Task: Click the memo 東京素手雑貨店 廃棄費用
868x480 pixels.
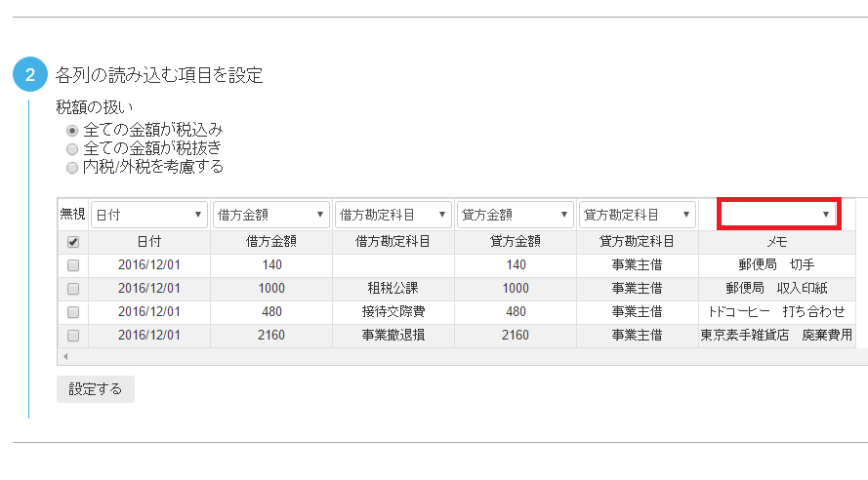Action: [776, 335]
